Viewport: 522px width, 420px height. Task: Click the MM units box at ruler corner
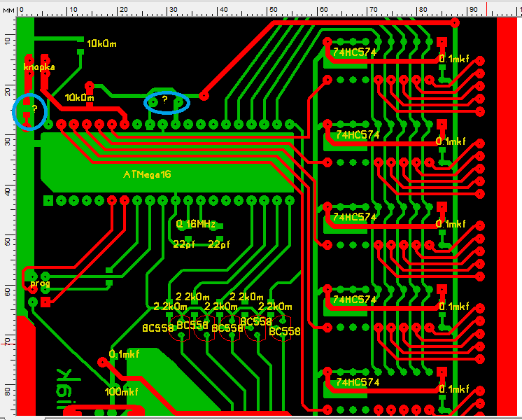pos(8,10)
